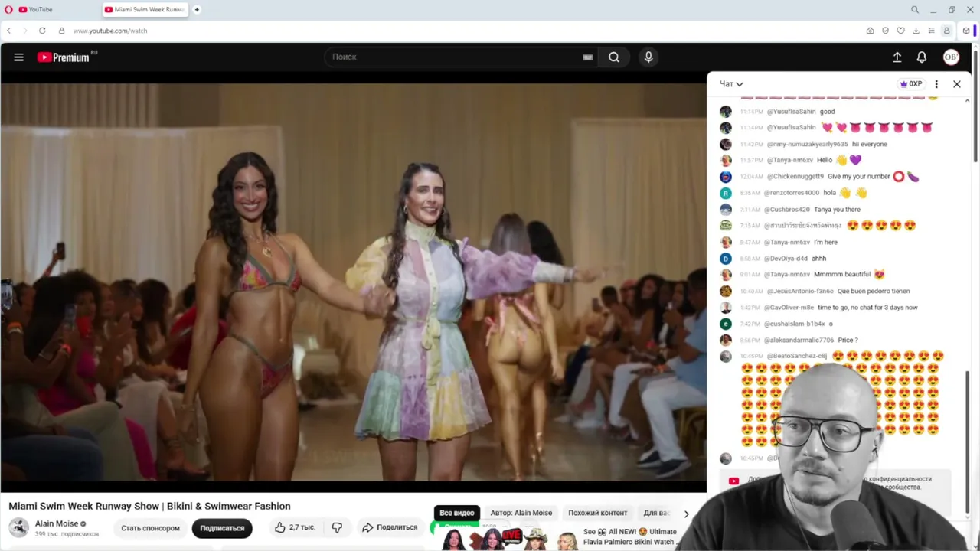Image resolution: width=980 pixels, height=551 pixels.
Task: Open the Opera menu logo
Action: [x=8, y=10]
